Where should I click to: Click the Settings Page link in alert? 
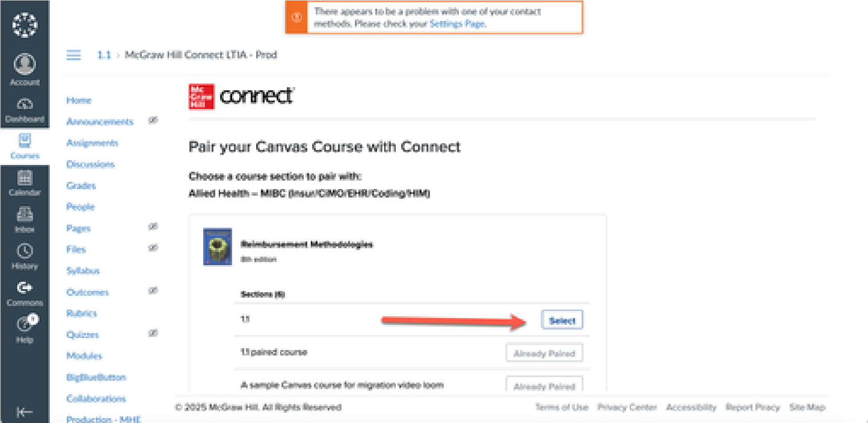coord(457,24)
